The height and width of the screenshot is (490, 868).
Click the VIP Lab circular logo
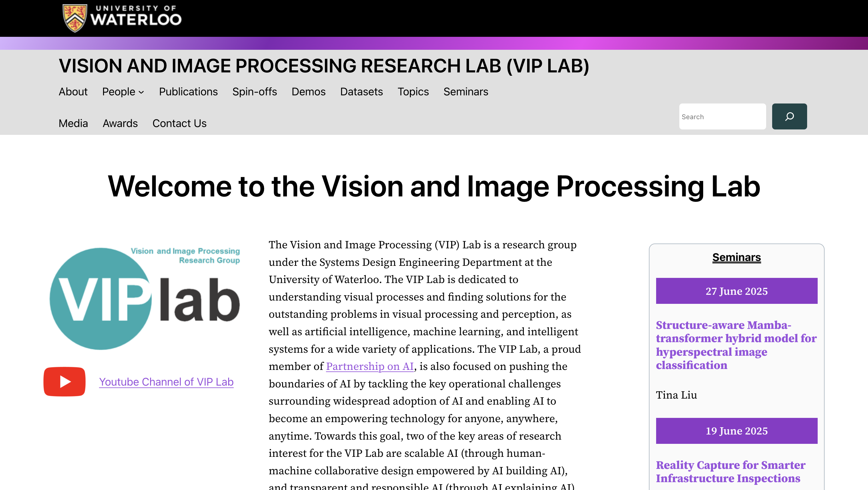100,300
